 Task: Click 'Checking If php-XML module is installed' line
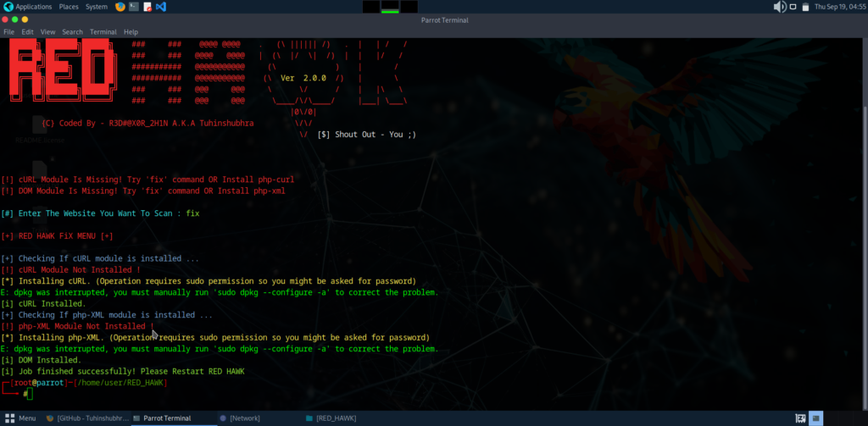click(x=106, y=315)
